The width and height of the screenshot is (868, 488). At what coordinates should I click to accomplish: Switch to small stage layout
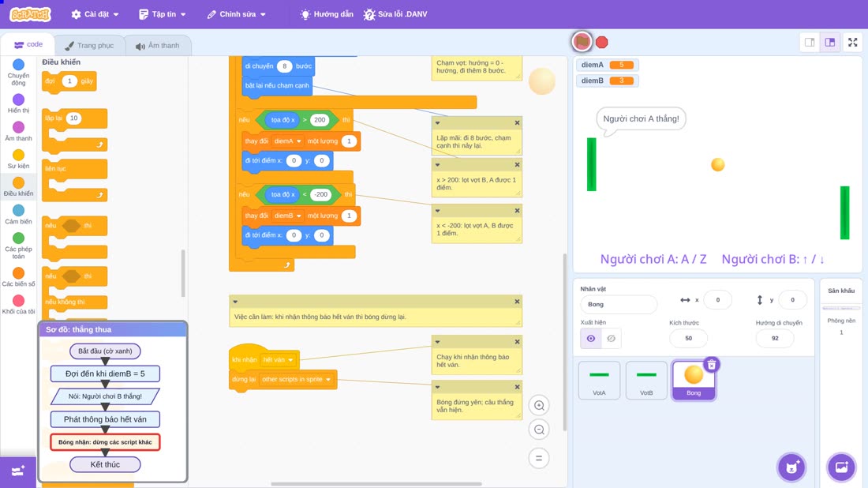(x=810, y=42)
